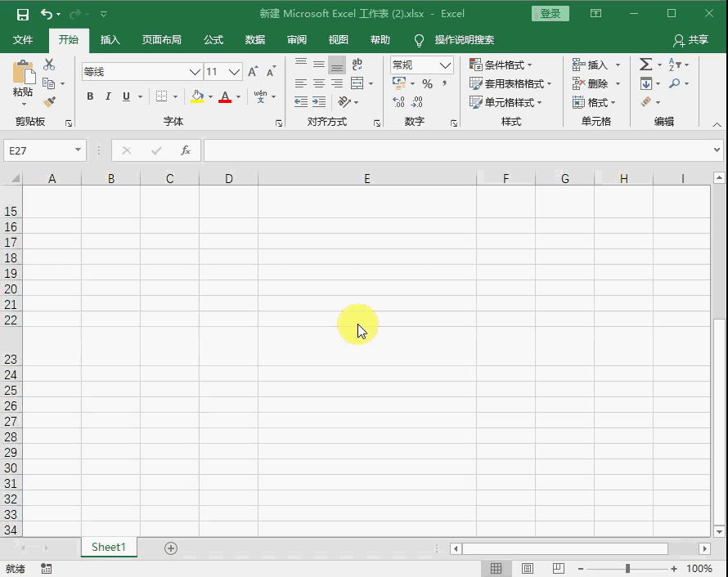
Task: Click the zoom slider handle
Action: tap(627, 568)
